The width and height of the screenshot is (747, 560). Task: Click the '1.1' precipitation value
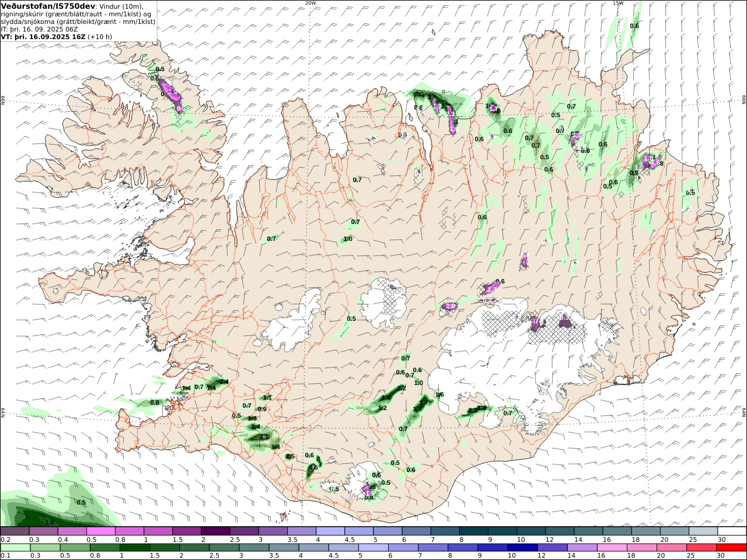tap(267, 397)
